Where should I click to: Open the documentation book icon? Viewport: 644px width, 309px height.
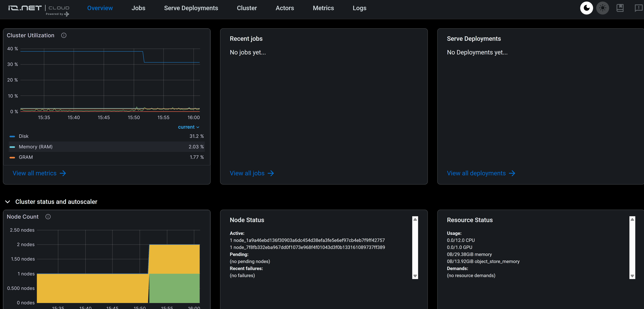point(620,8)
